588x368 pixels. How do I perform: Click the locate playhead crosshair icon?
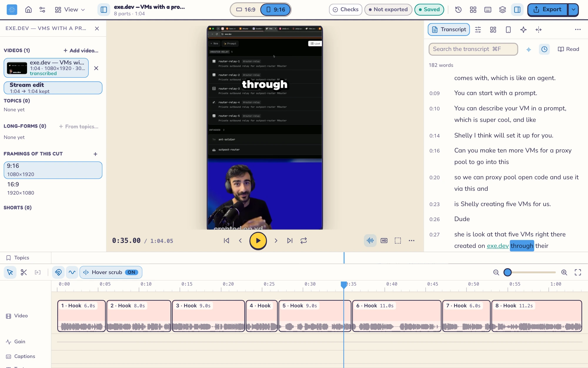[529, 49]
